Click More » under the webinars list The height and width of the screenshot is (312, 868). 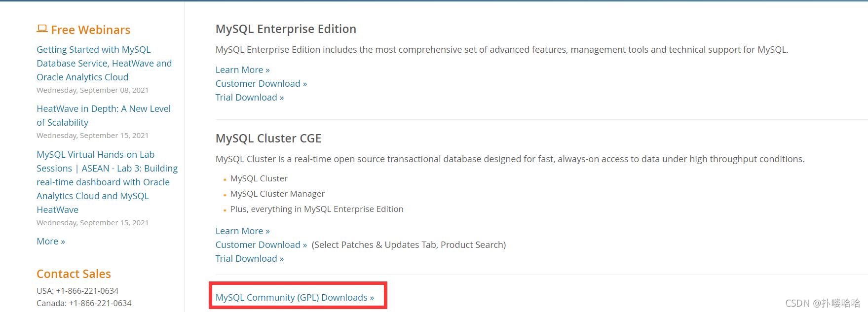point(51,241)
